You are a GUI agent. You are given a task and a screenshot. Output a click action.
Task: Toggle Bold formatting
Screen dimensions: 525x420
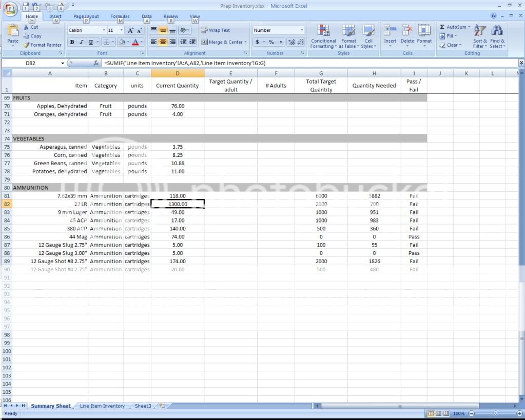pyautogui.click(x=72, y=42)
